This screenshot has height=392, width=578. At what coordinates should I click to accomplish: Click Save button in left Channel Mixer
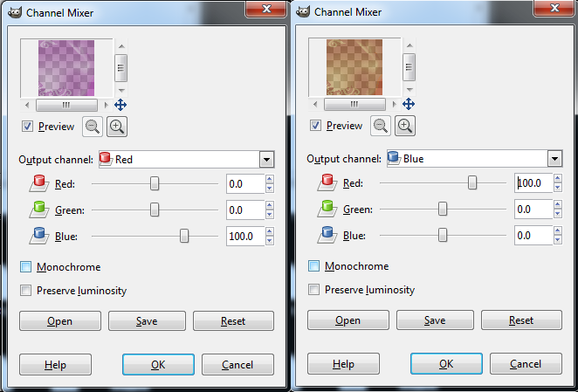click(147, 320)
